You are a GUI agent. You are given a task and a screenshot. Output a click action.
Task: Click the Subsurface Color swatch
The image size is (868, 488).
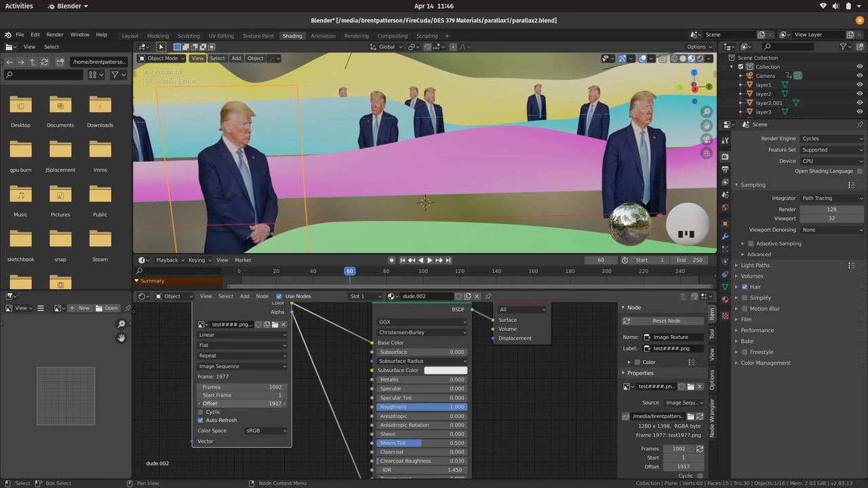click(446, 370)
